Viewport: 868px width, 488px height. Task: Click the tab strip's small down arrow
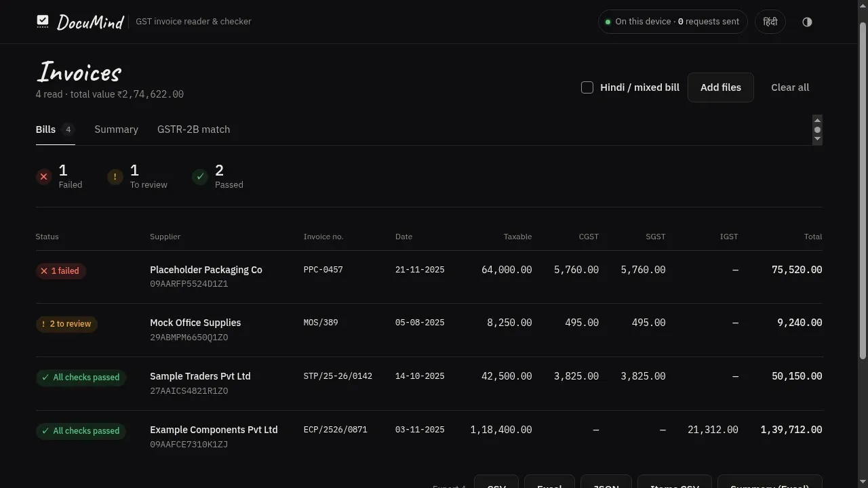[817, 139]
